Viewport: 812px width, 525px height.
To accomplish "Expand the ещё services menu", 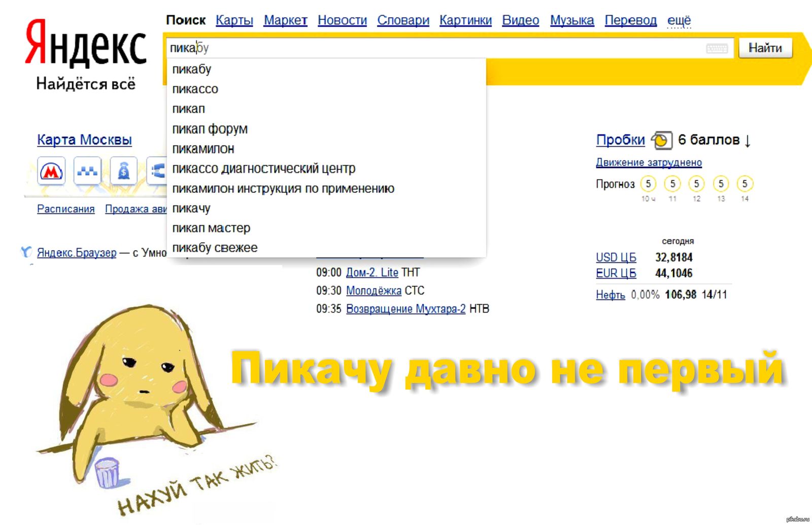I will (x=679, y=20).
